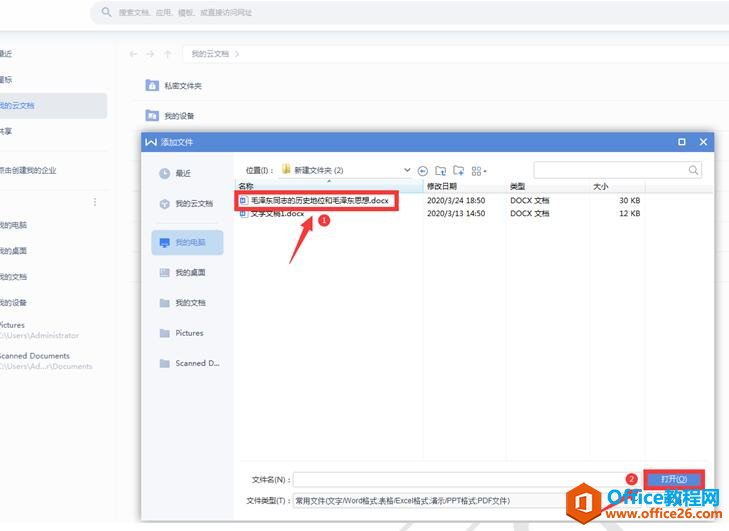Click the 打开 button

point(674,479)
